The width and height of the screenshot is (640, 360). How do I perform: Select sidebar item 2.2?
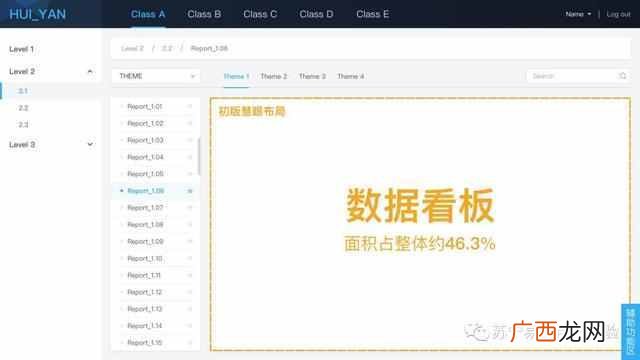[23, 108]
